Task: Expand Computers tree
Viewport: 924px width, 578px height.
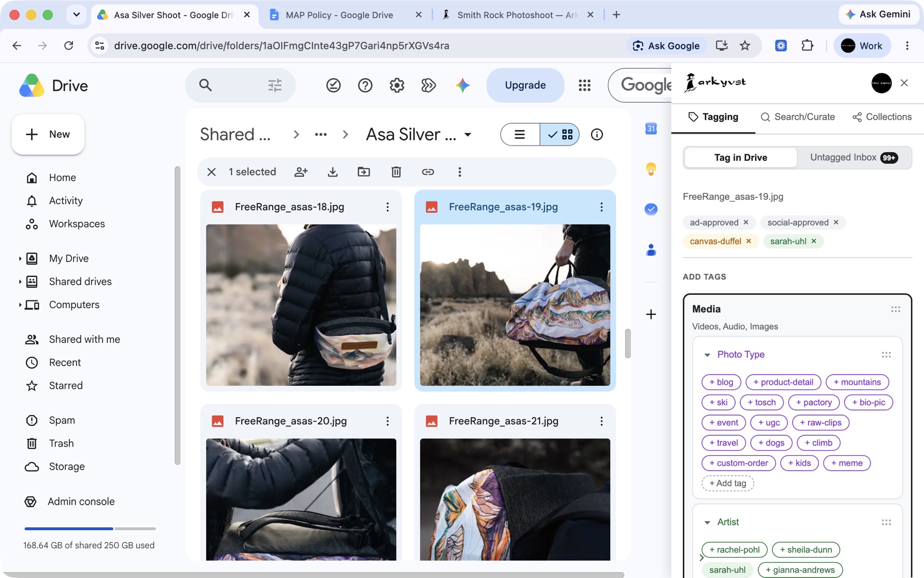Action: [x=20, y=305]
